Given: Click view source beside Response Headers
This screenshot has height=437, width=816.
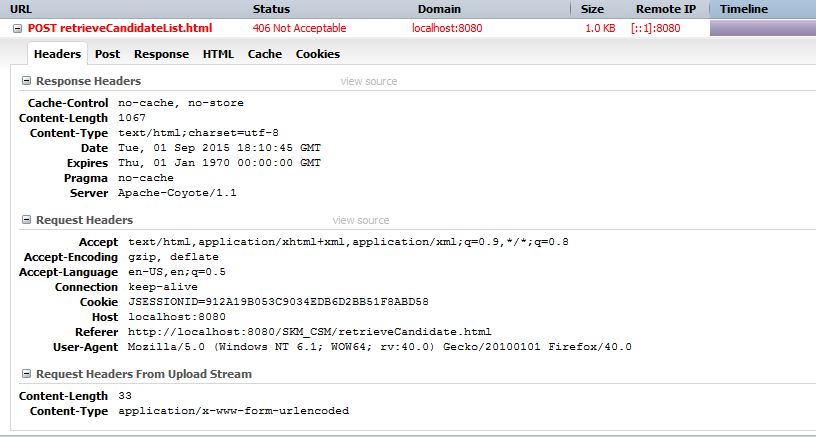Looking at the screenshot, I should (368, 81).
